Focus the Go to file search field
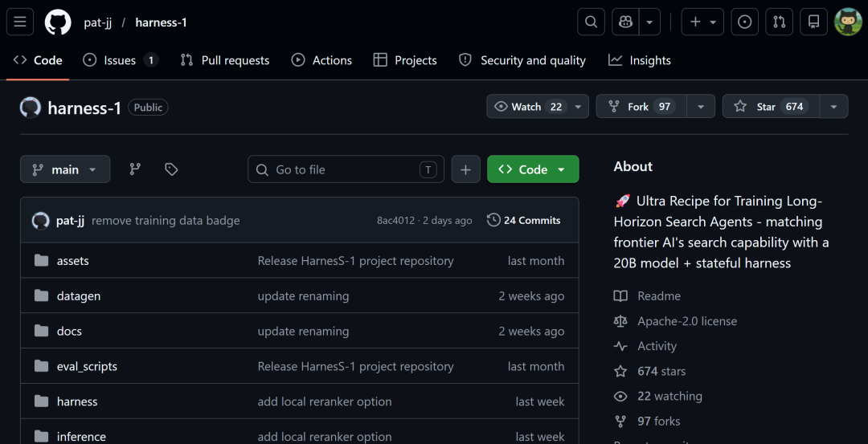This screenshot has width=868, height=444. pyautogui.click(x=346, y=169)
